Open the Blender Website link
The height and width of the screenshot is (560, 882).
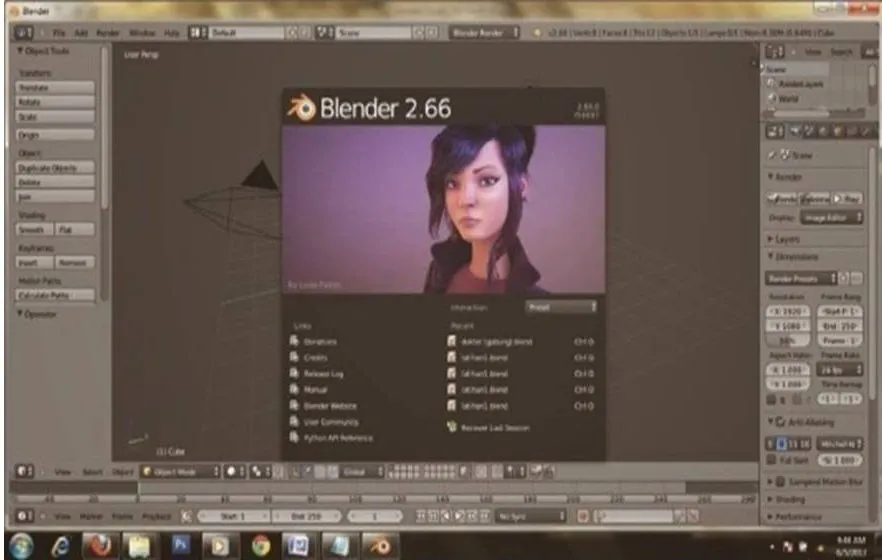[x=330, y=405]
